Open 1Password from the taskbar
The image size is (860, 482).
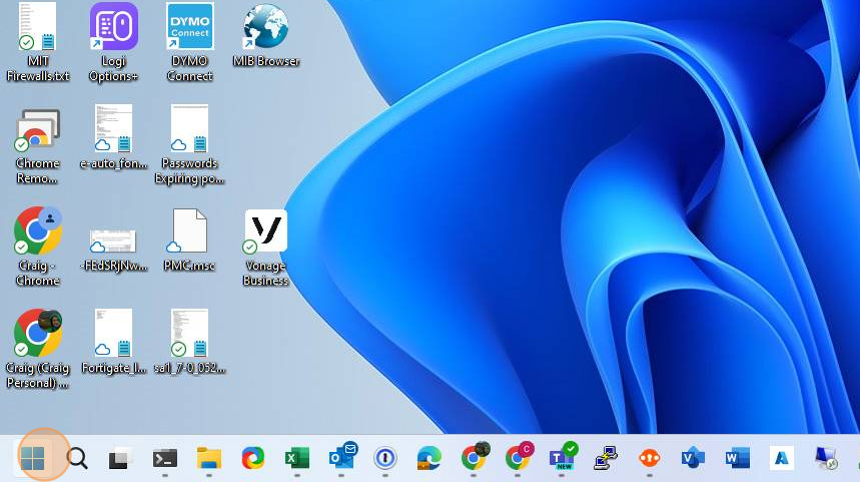pyautogui.click(x=385, y=458)
